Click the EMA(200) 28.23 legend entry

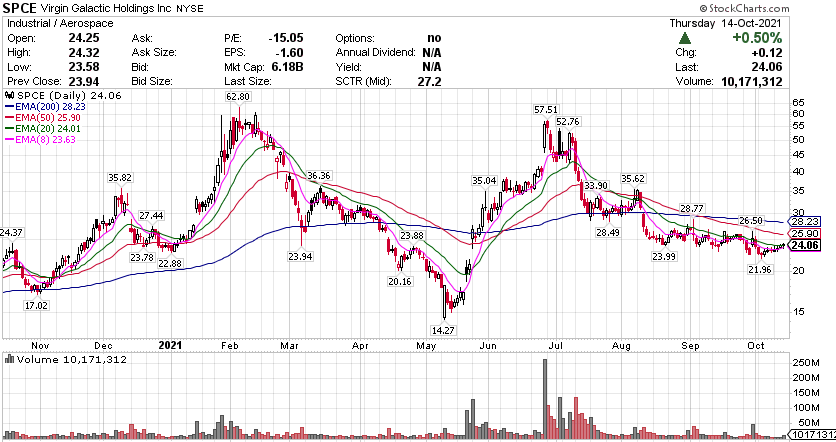tap(45, 107)
